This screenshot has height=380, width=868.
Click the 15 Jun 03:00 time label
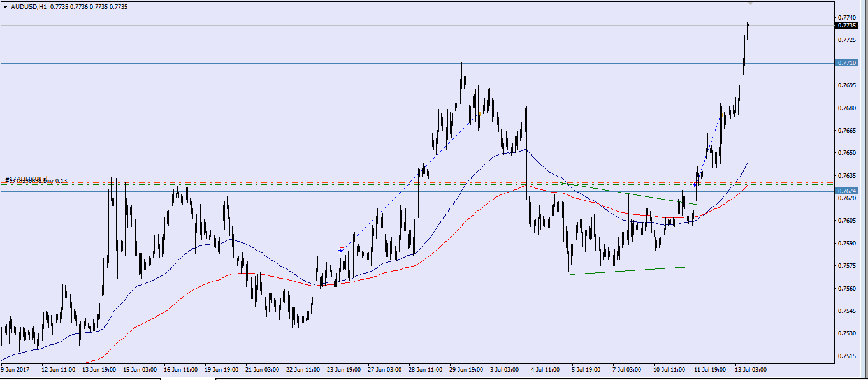point(141,369)
